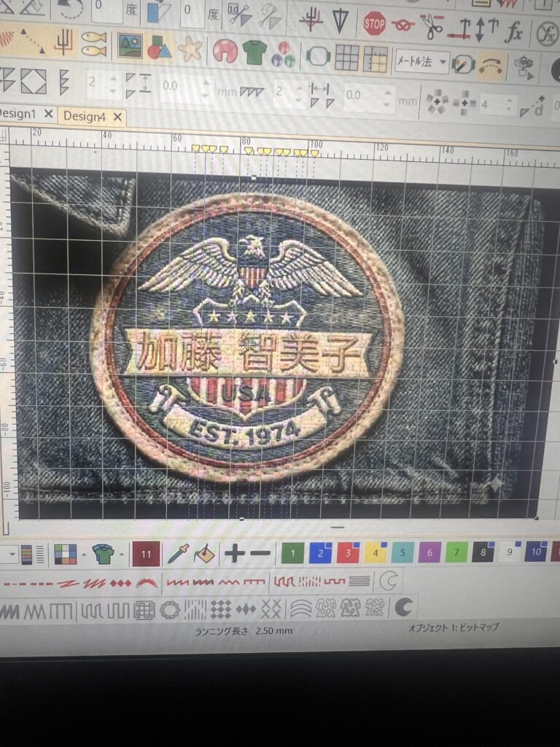Click the red STOP sign icon
Viewport: 560px width, 747px height.
tap(375, 24)
